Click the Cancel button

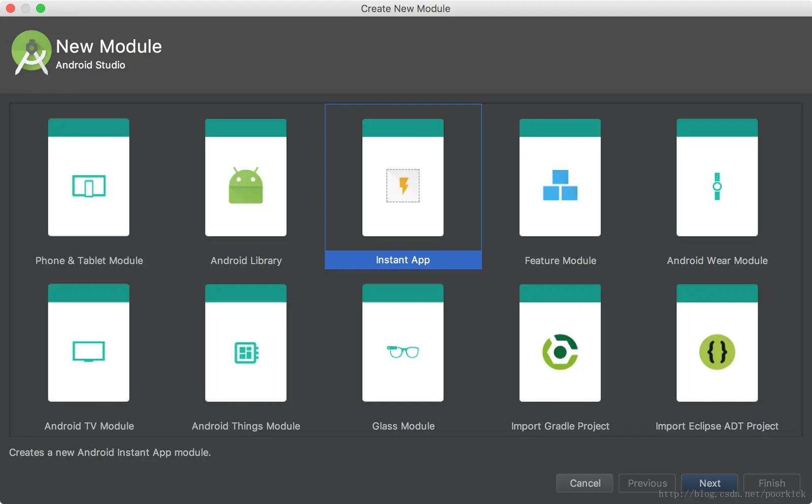pyautogui.click(x=585, y=483)
